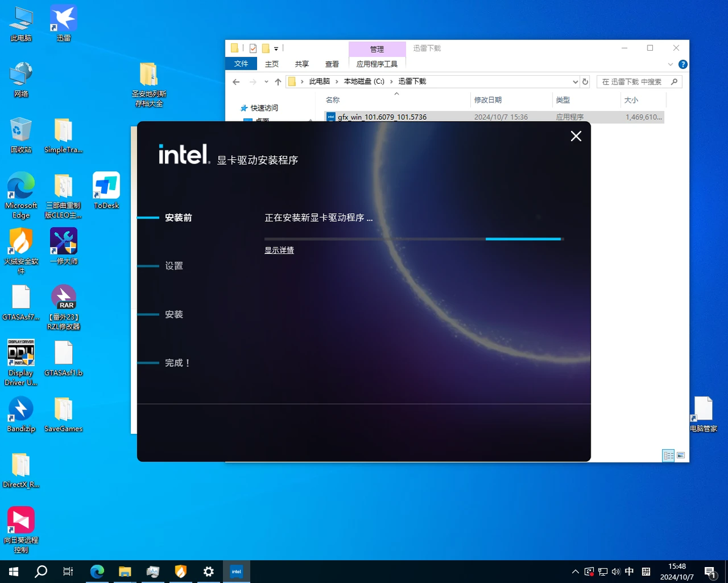This screenshot has height=583, width=728.
Task: Click the explorer refresh button
Action: [586, 82]
